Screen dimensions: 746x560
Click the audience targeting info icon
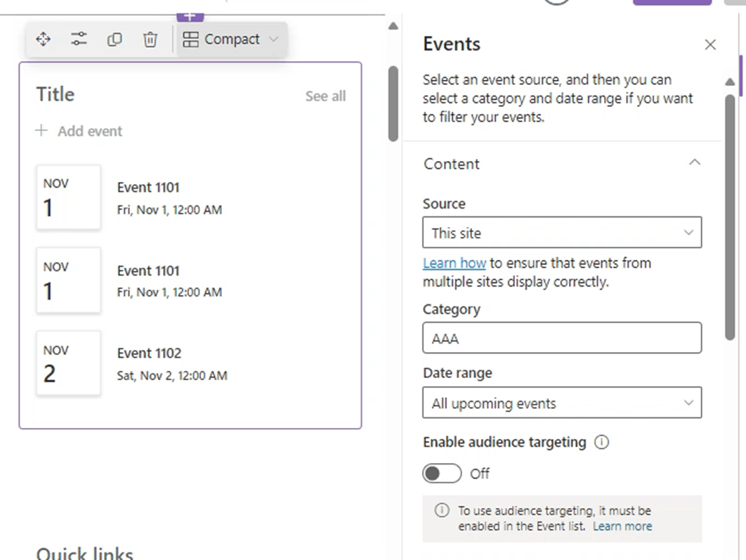tap(601, 442)
